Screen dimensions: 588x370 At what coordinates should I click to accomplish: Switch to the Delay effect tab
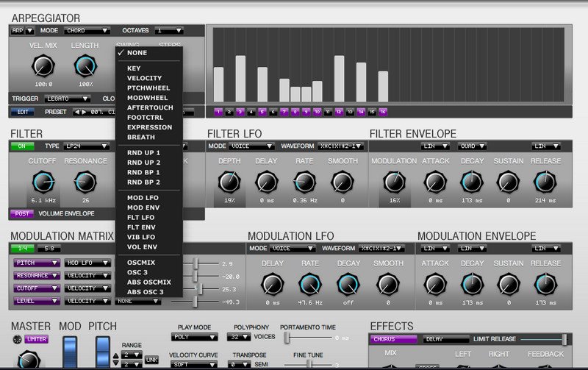[x=445, y=339]
